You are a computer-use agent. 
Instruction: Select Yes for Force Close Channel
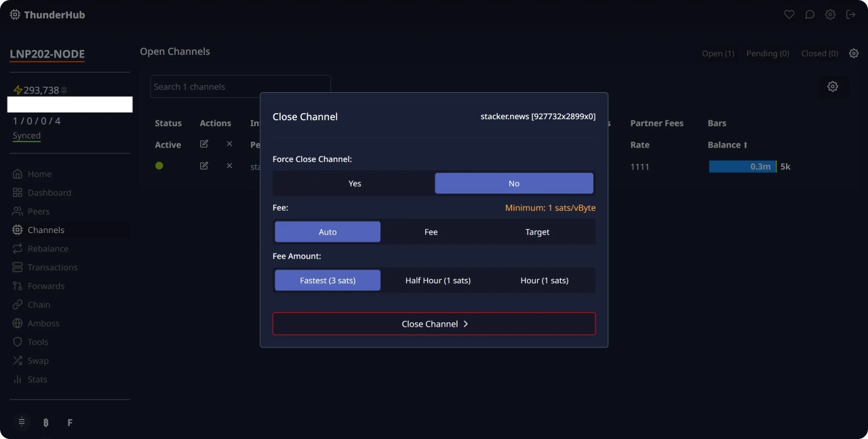[x=355, y=184]
